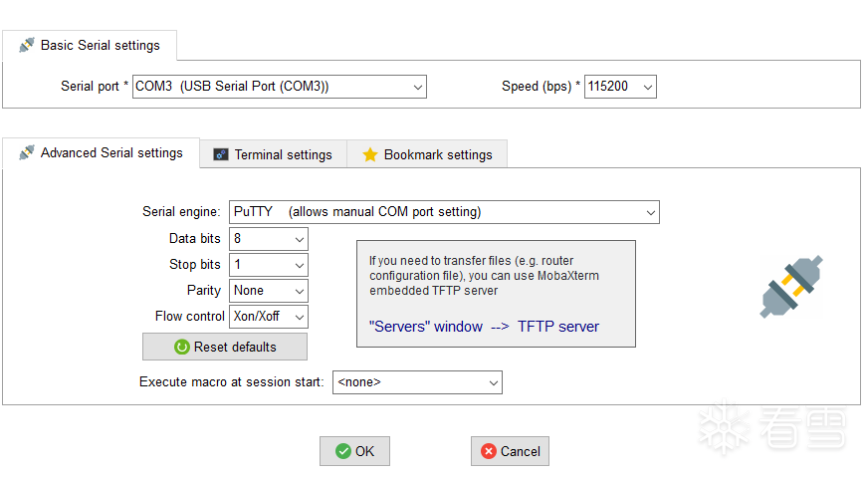This screenshot has width=868, height=479.
Task: Click the plug icon on Advanced Serial settings tab
Action: pyautogui.click(x=27, y=152)
